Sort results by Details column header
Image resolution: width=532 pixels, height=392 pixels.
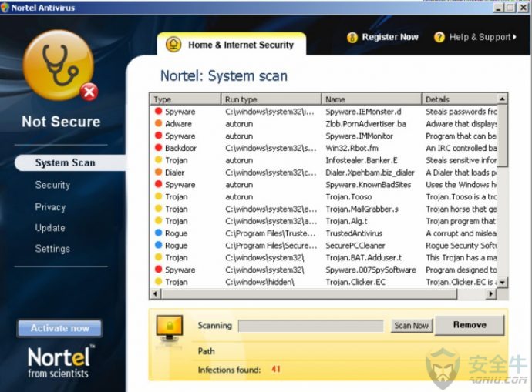tap(460, 99)
